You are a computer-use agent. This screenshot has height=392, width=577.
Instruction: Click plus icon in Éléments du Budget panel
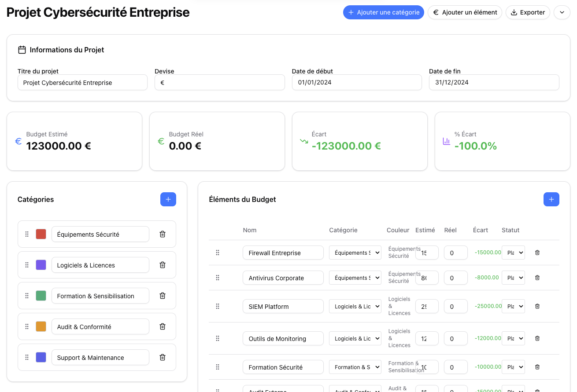(x=551, y=199)
